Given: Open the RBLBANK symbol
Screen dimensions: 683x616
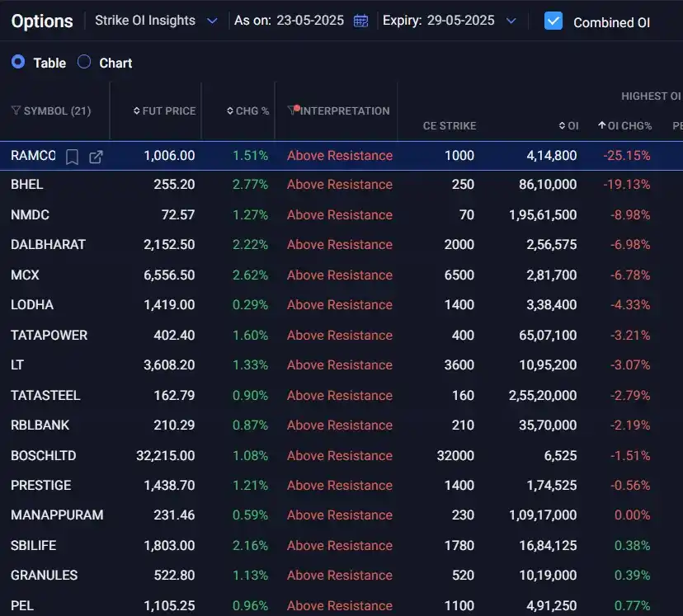Looking at the screenshot, I should tap(40, 425).
